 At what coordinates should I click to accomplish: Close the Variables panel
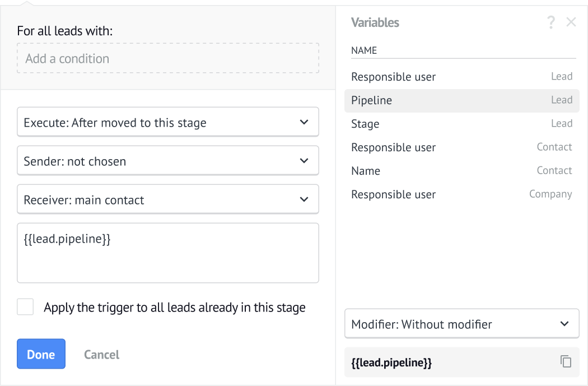tap(571, 22)
